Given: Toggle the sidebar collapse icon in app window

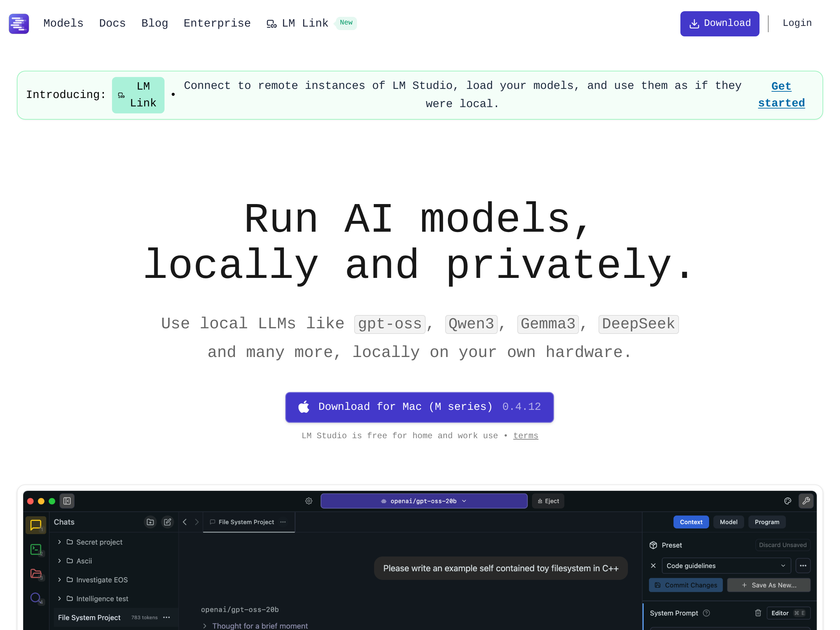Looking at the screenshot, I should pos(67,501).
